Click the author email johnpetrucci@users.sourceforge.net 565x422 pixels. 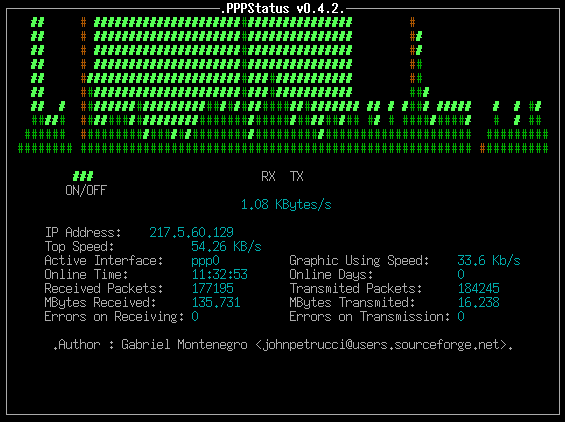coord(381,345)
